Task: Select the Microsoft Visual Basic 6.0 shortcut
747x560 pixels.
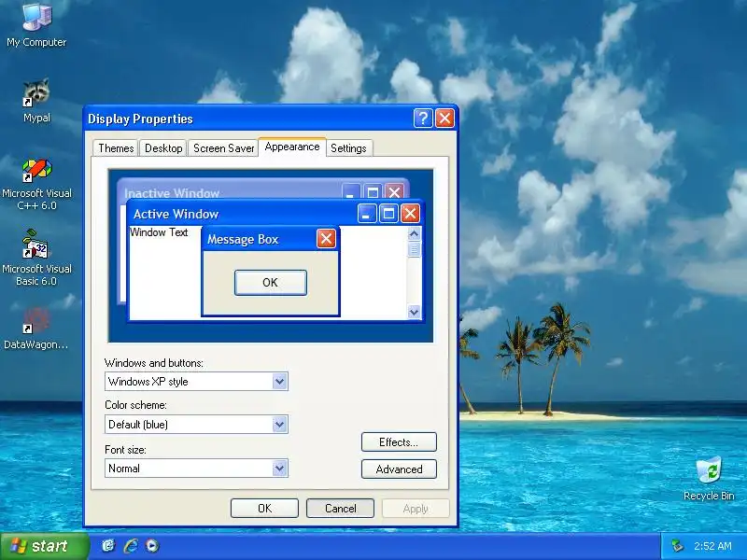Action: [x=36, y=259]
